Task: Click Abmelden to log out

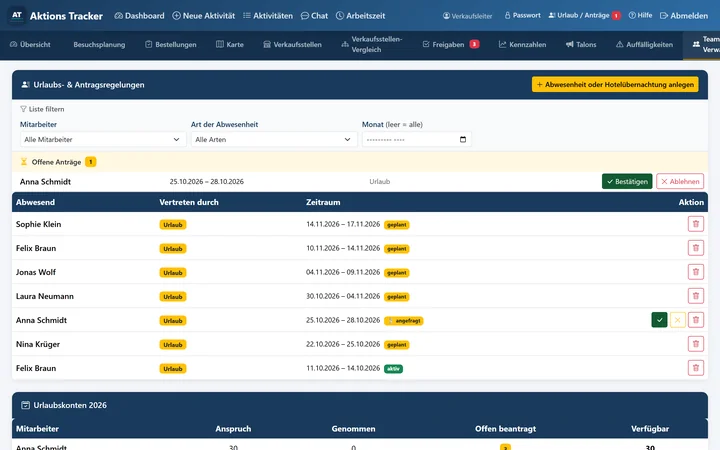Action: [684, 16]
